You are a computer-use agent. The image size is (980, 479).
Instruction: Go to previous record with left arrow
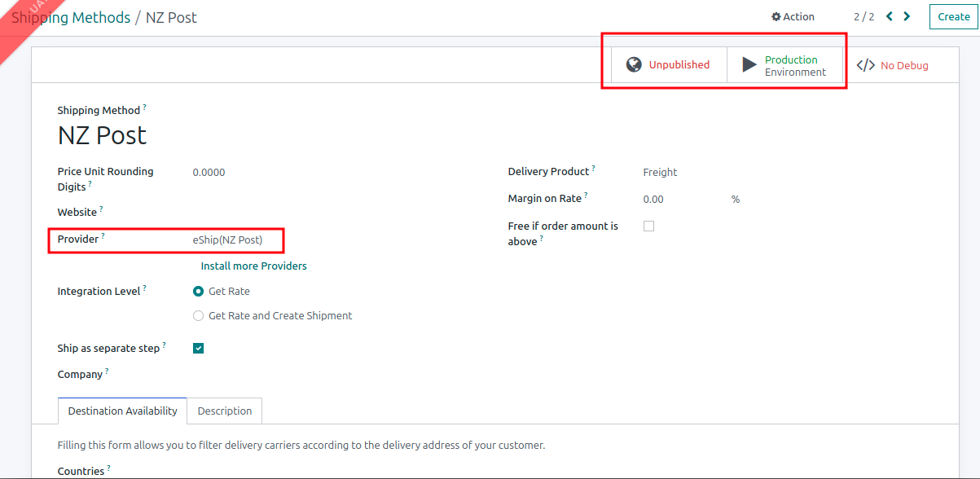[890, 16]
